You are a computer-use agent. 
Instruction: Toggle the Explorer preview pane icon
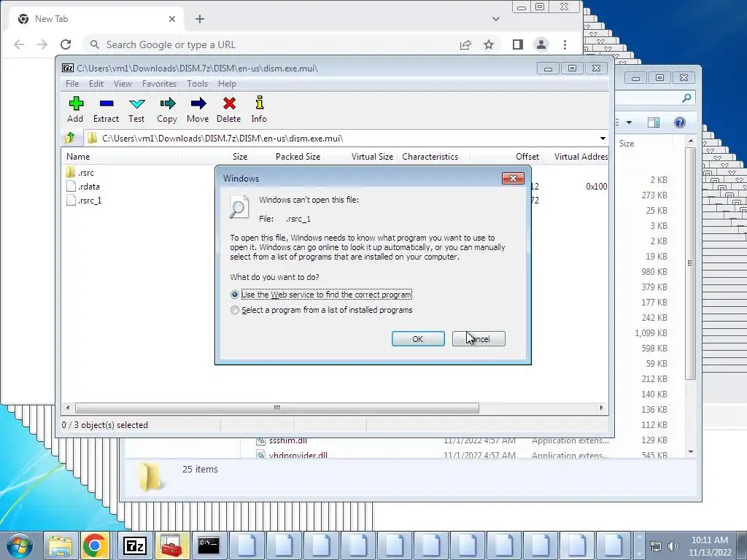point(654,122)
